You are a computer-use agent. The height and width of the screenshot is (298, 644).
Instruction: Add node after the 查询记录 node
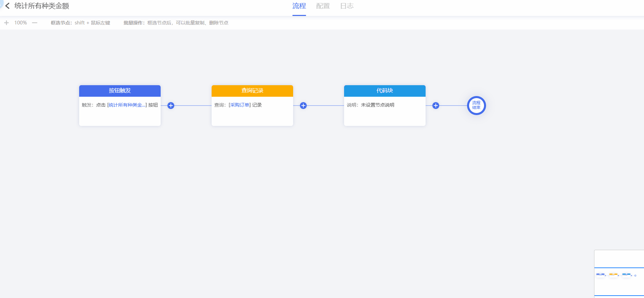click(303, 106)
